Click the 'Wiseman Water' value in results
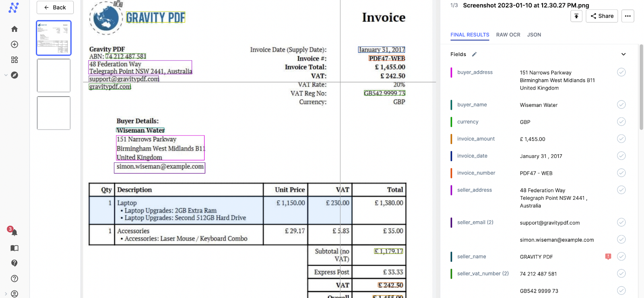 coord(539,105)
